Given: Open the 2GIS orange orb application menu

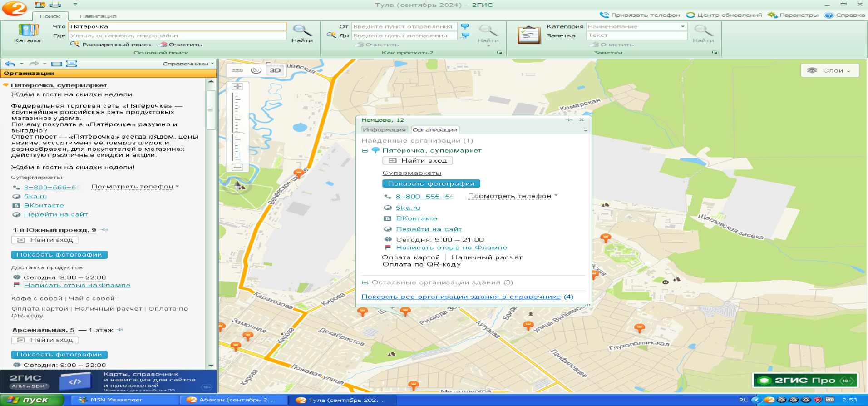Looking at the screenshot, I should point(14,8).
